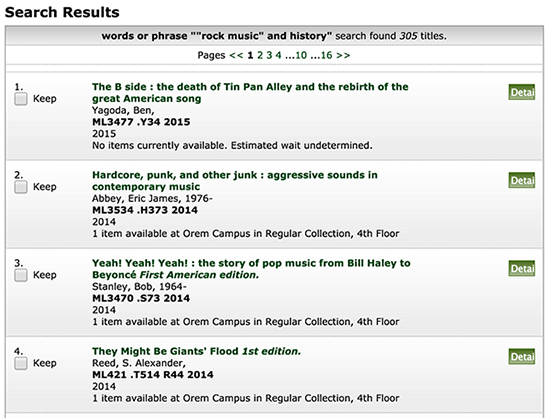550x418 pixels.
Task: Navigate to results page 4
Action: click(x=278, y=55)
